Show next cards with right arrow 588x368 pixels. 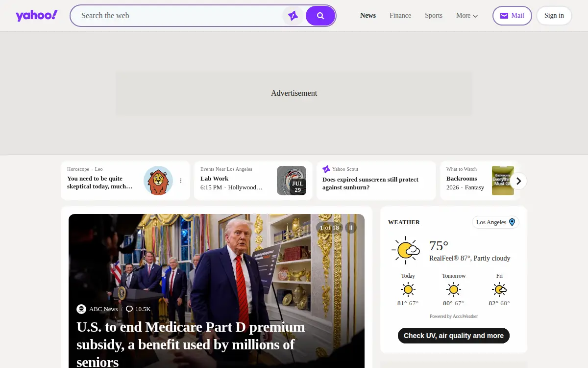pyautogui.click(x=518, y=181)
